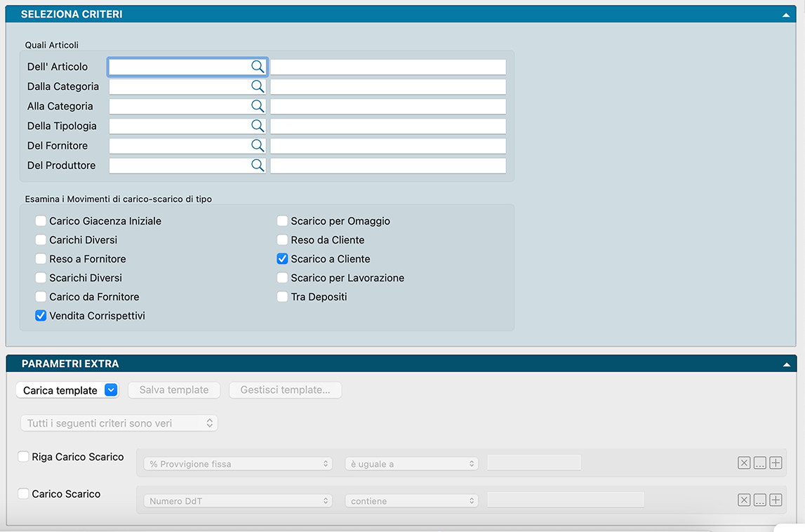Remove the Riga Carico Scarico criterion row
805x532 pixels.
[744, 463]
